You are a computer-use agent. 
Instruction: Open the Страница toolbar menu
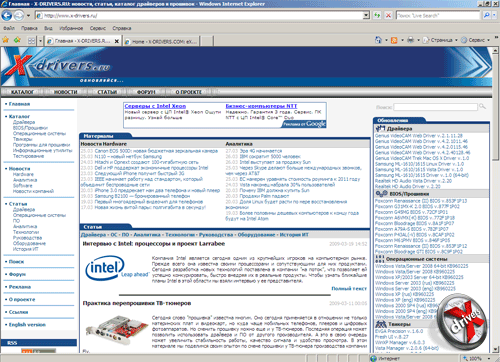click(440, 40)
